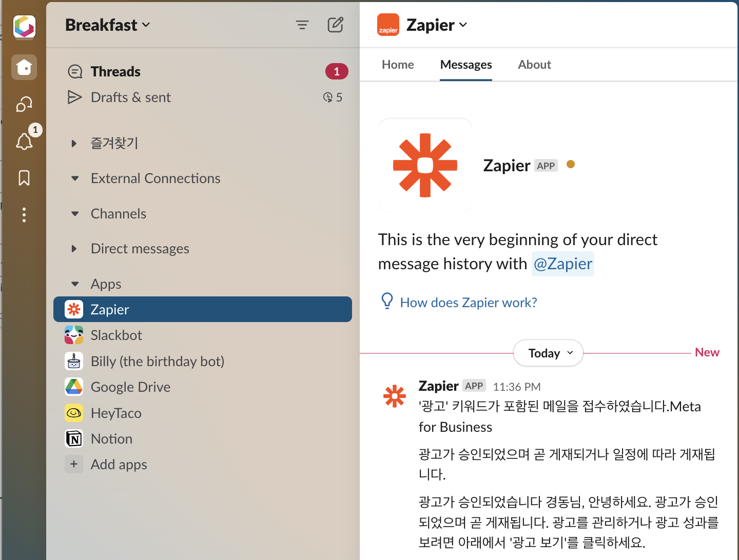
Task: Open the Zapier header name dropdown
Action: (x=437, y=25)
